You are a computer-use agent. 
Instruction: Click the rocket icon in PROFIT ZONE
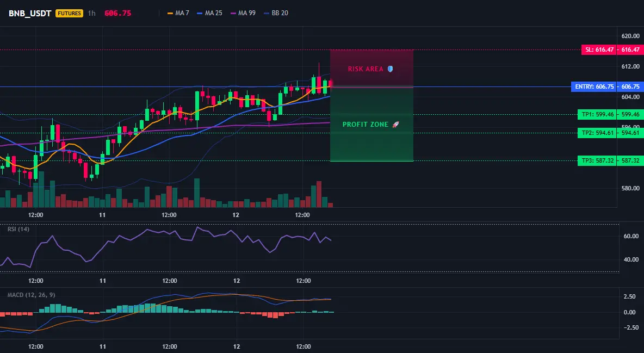pos(395,124)
